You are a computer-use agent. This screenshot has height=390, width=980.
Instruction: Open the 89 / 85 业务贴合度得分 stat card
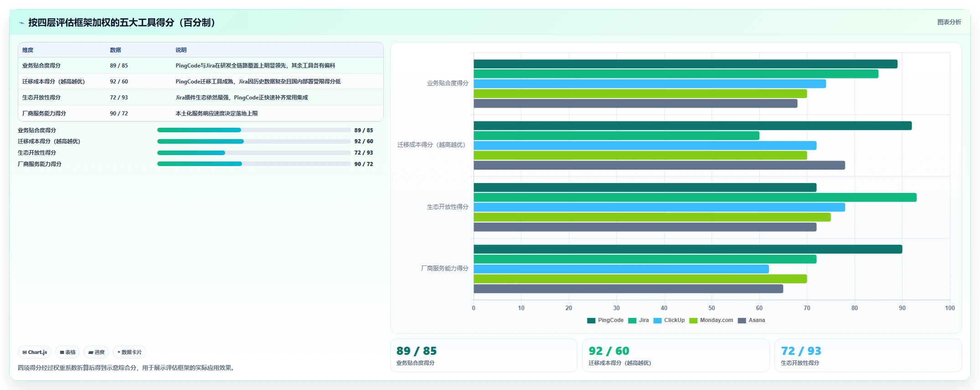coord(484,355)
